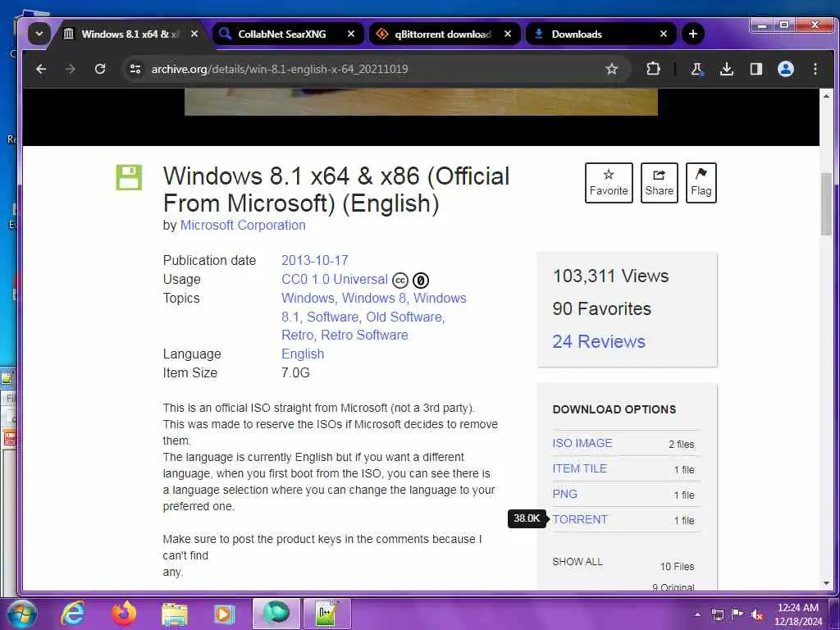Select TORRENT download option
The height and width of the screenshot is (630, 840).
(580, 519)
